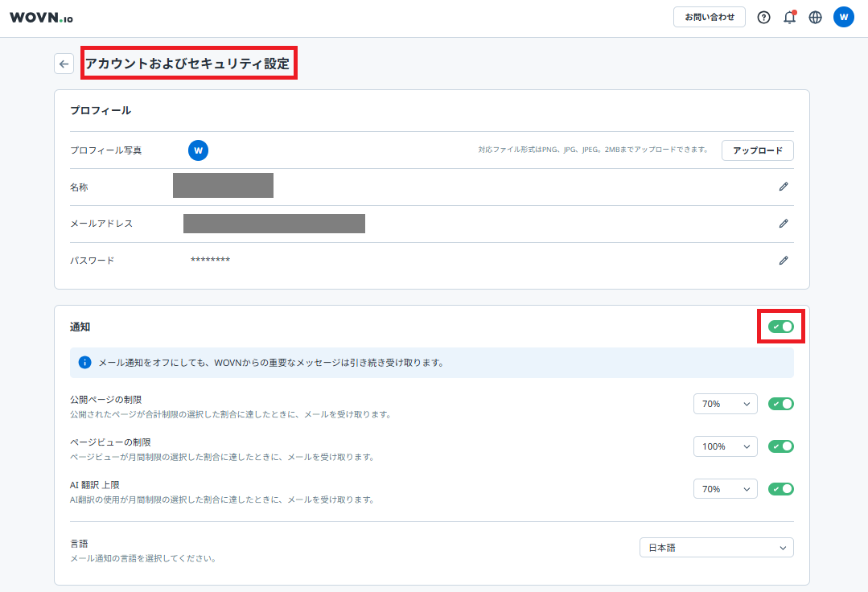Screen dimensions: 868x592
Task: Disable the 公開ページの制限 notification toggle
Action: [x=780, y=403]
